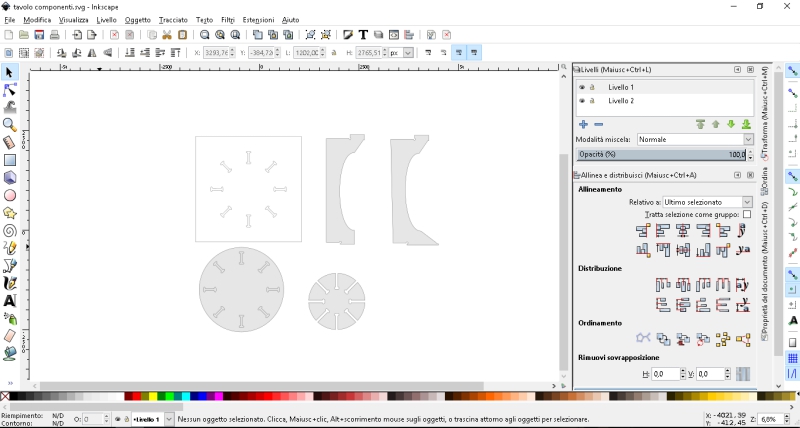This screenshot has width=800, height=428.
Task: Toggle current layer lock in status bar
Action: [126, 419]
